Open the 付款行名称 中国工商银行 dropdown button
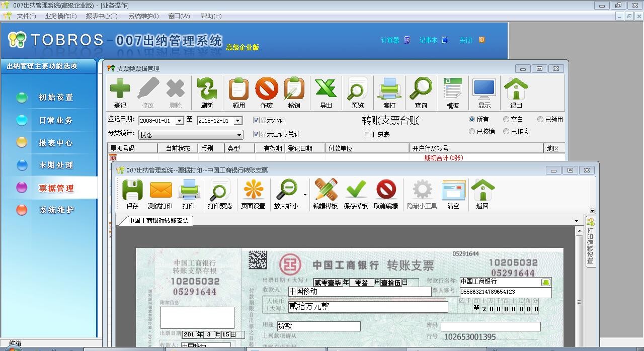 pos(545,282)
